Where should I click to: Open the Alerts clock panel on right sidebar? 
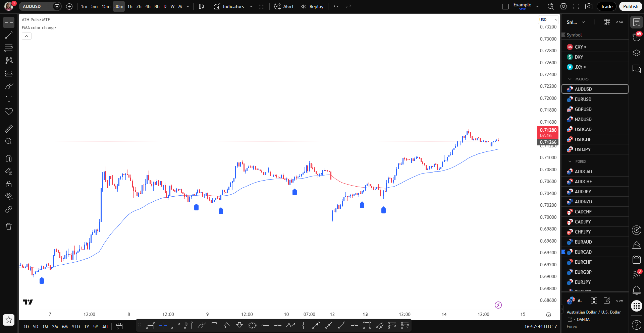point(636,37)
